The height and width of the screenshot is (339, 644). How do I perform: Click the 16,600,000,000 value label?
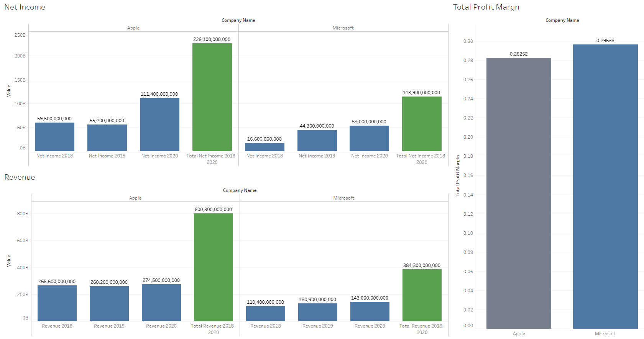point(264,139)
